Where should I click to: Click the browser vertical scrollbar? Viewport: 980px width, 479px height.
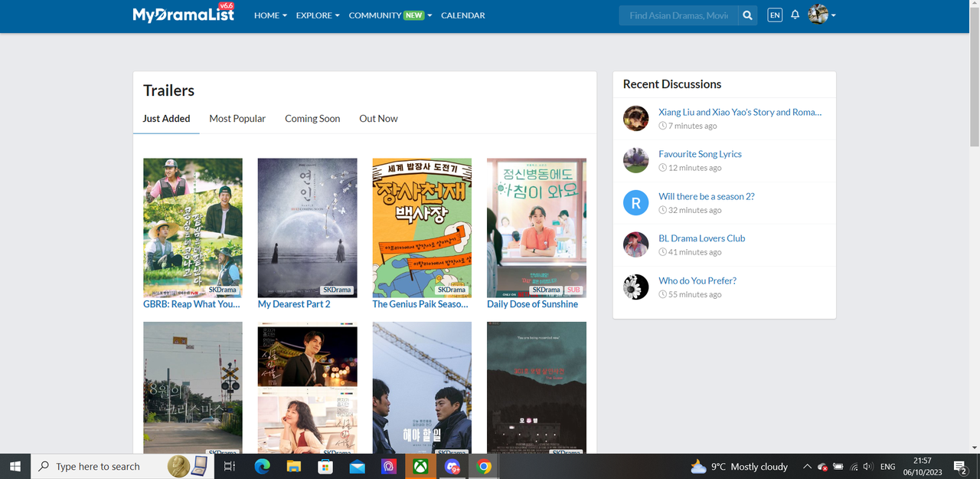point(974,77)
